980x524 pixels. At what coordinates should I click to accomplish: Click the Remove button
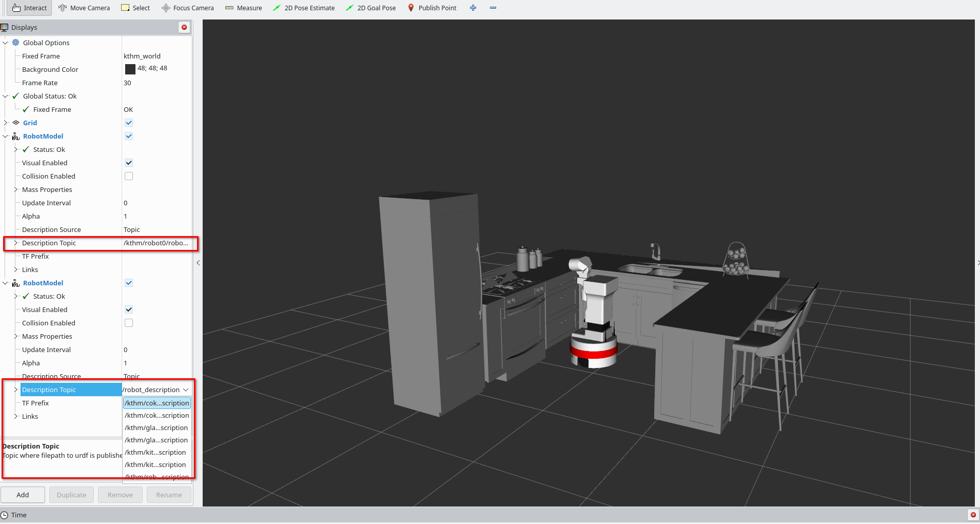click(x=120, y=495)
